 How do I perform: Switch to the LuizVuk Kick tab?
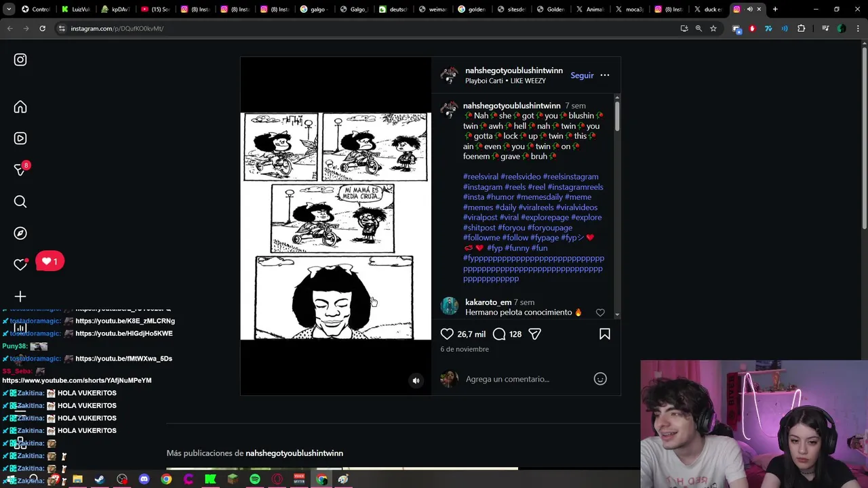pyautogui.click(x=76, y=9)
